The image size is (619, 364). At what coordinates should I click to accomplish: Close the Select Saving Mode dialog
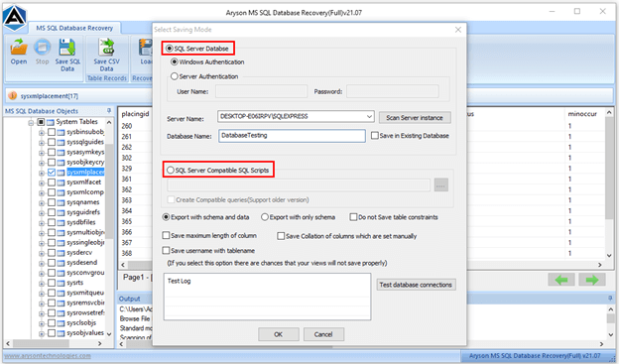tap(458, 30)
